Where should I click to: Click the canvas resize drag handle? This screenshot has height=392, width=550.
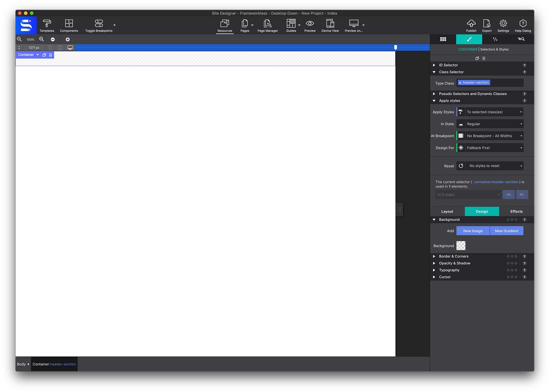[x=400, y=210]
